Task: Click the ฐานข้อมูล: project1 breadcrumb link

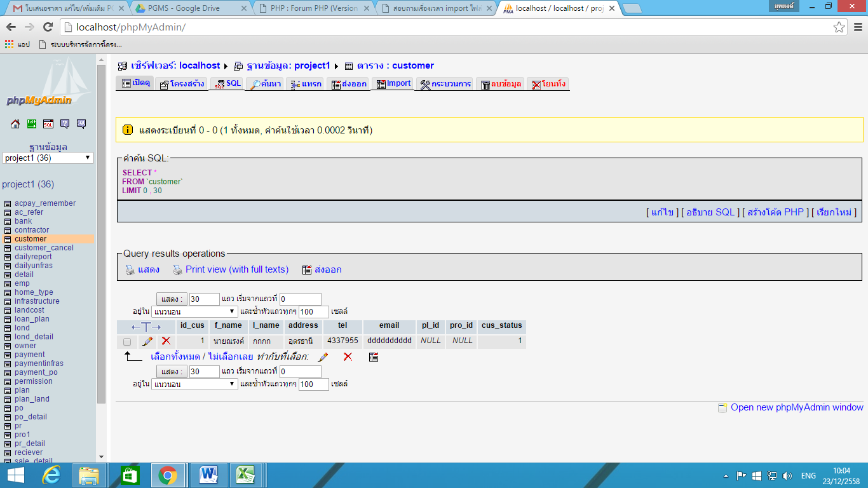Action: 288,65
